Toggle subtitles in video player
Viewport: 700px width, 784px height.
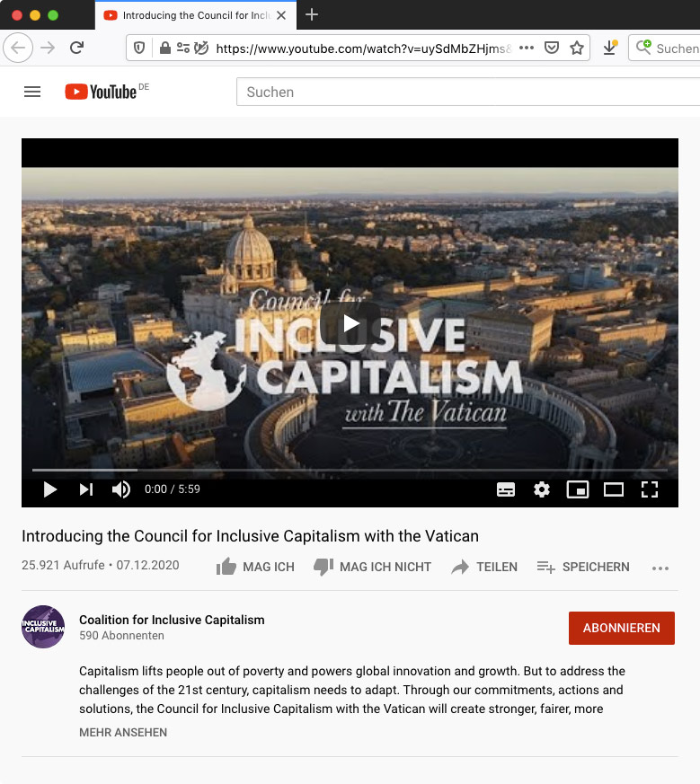point(505,489)
